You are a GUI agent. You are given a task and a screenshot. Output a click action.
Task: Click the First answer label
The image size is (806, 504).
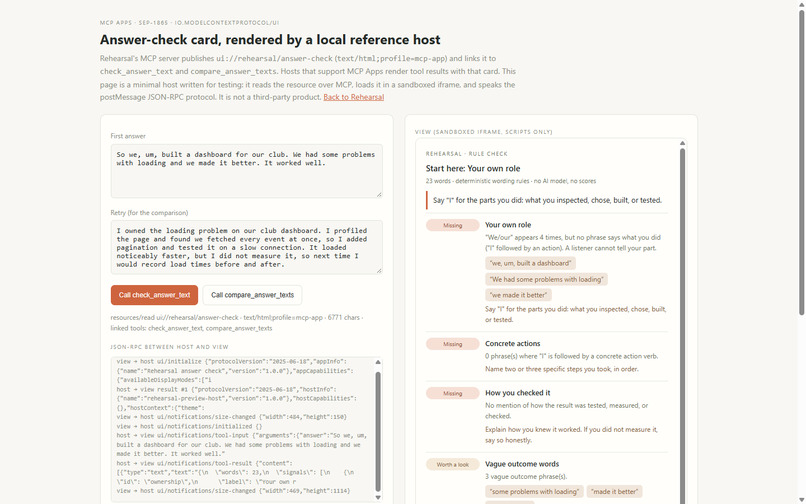tap(128, 136)
